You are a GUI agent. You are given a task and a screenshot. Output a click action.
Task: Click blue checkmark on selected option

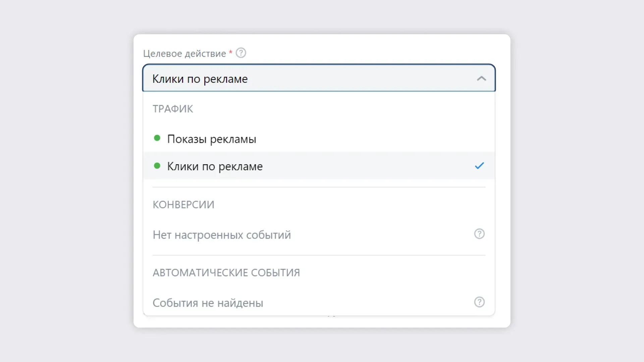pos(479,166)
